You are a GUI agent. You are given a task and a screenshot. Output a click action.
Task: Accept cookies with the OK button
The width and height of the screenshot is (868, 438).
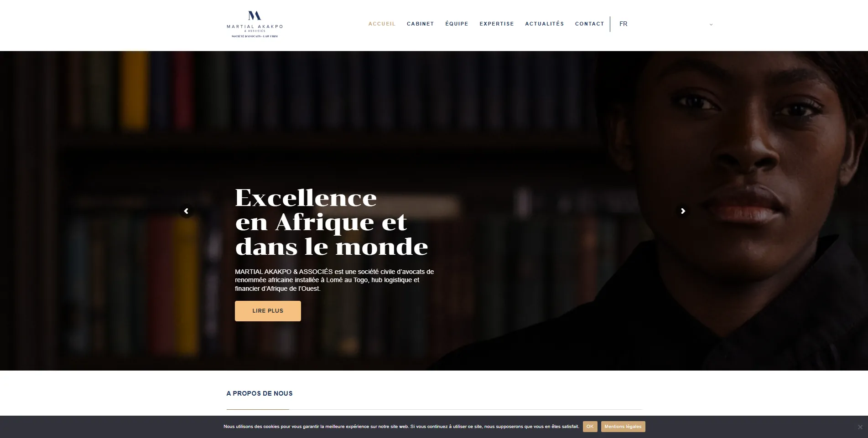[x=590, y=427]
